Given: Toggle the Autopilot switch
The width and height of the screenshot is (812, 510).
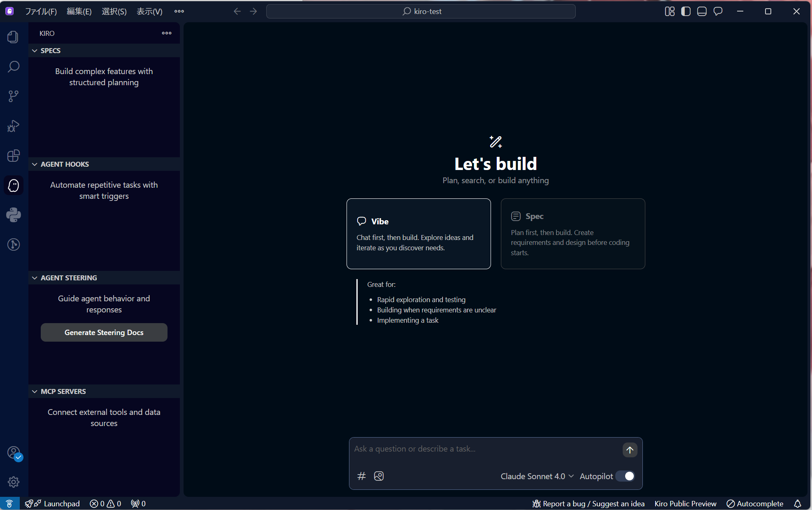Looking at the screenshot, I should (x=625, y=476).
